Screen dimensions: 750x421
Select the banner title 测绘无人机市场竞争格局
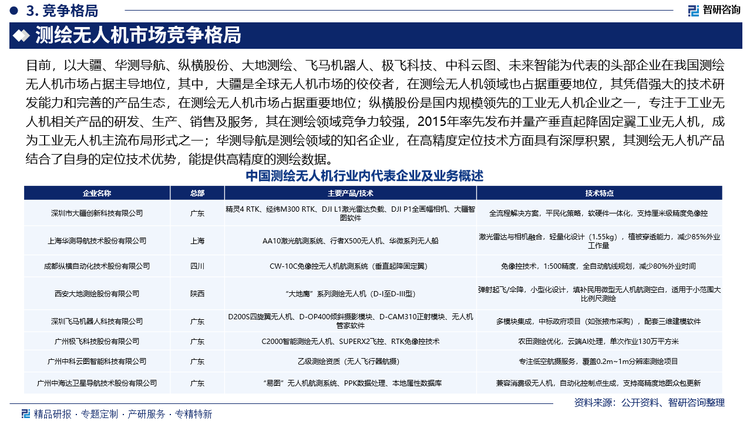click(138, 35)
